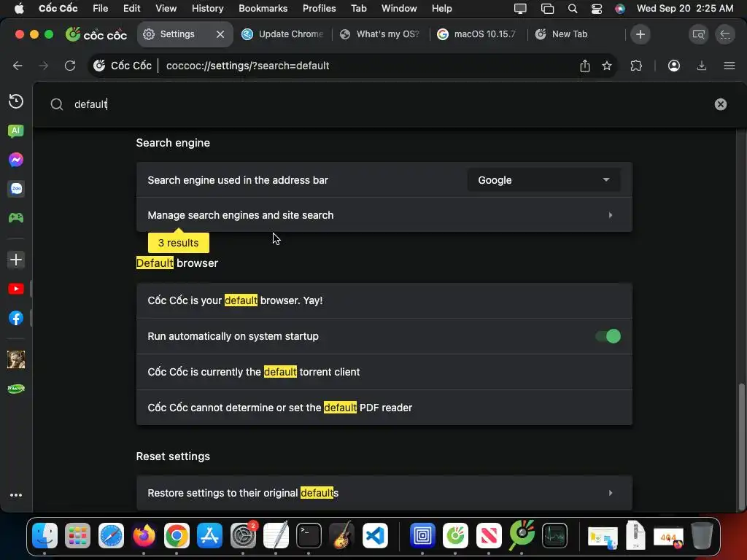This screenshot has height=560, width=747.
Task: Add a new sidebar shortcut
Action: pos(16,260)
